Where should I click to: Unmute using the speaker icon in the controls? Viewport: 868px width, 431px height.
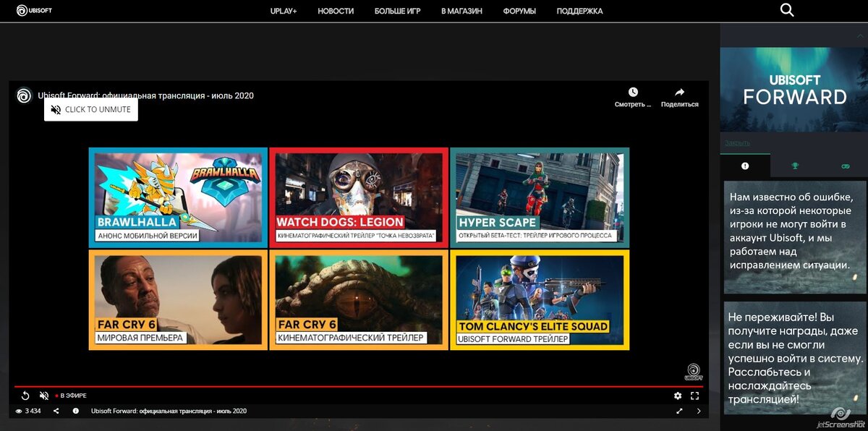click(44, 396)
